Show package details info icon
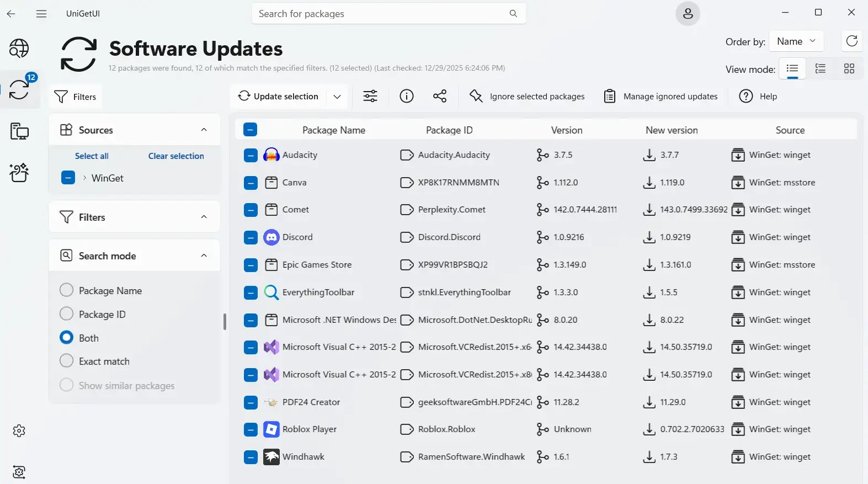 407,97
